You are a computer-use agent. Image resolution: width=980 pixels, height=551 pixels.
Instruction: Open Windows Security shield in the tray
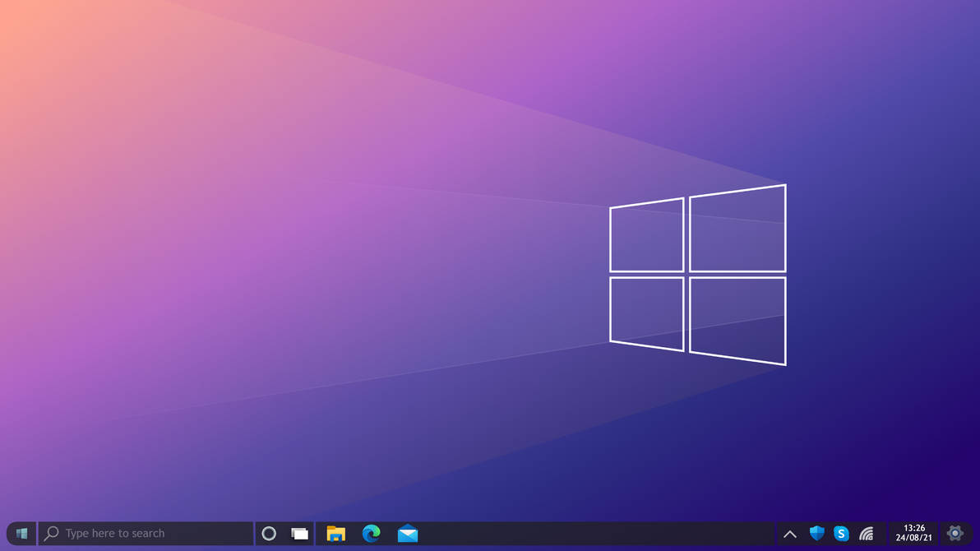(816, 533)
